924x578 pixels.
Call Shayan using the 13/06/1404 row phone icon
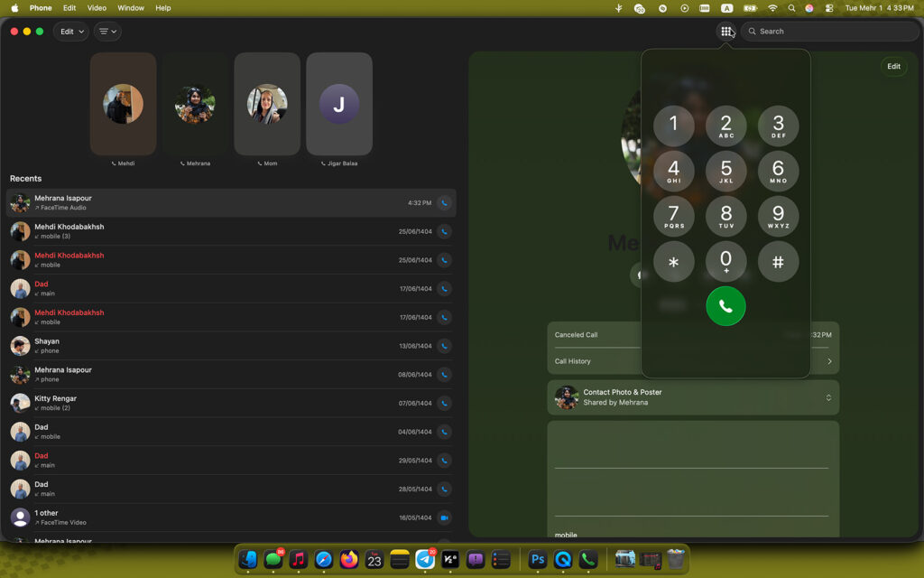click(444, 346)
